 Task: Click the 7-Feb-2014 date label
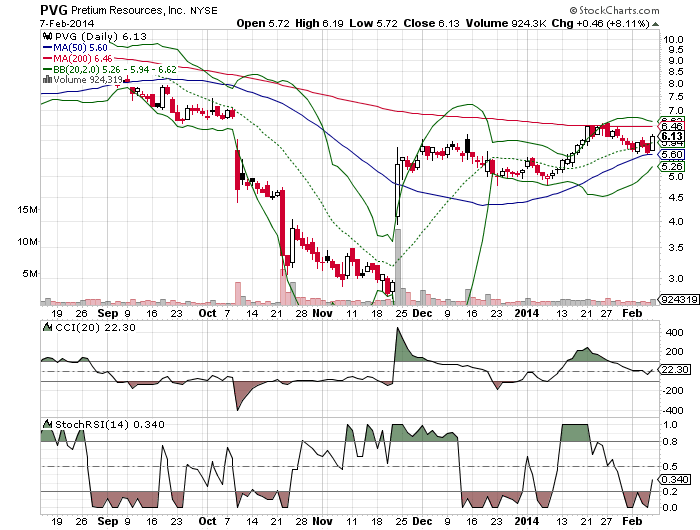tap(67, 24)
